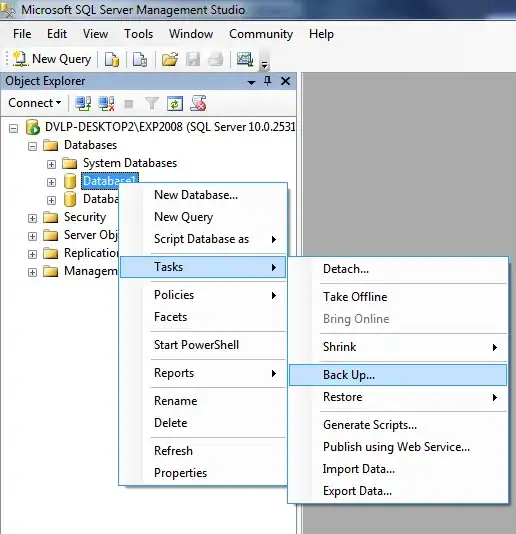This screenshot has height=534, width=516.
Task: Expand the System Databases node
Action: coord(51,164)
